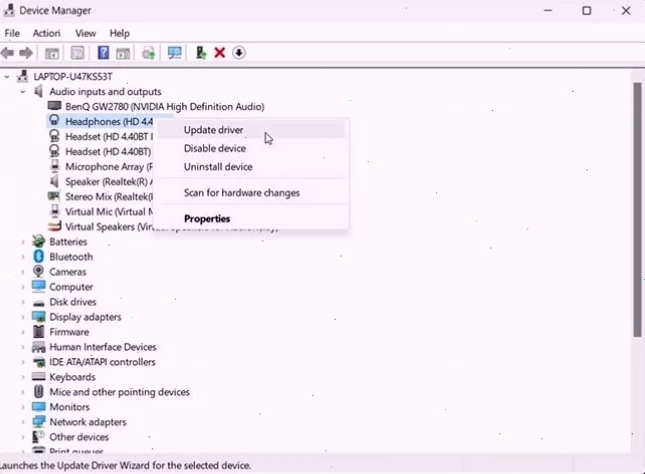
Task: Click the LAPTOP-U47KS53T computer icon
Action: click(x=23, y=76)
